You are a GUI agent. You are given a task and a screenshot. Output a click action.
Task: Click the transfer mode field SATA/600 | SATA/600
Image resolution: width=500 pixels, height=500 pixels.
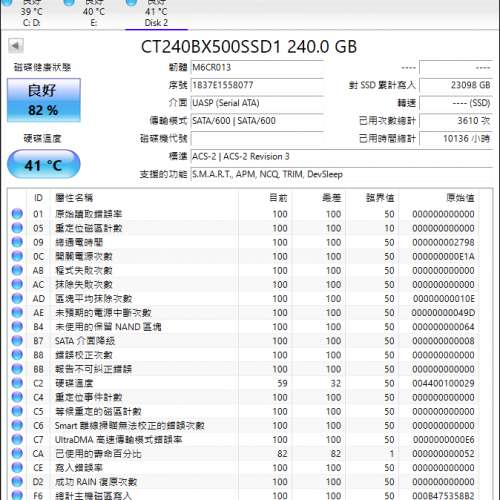(257, 121)
